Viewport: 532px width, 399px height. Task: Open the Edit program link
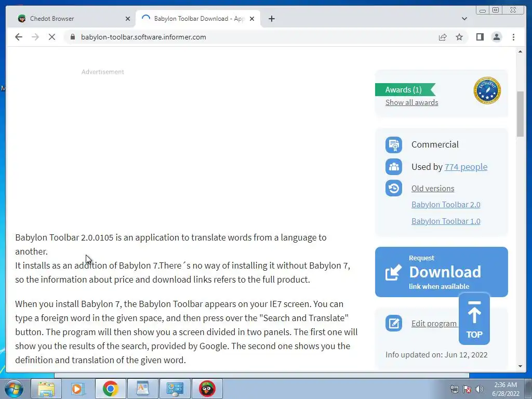pos(434,324)
